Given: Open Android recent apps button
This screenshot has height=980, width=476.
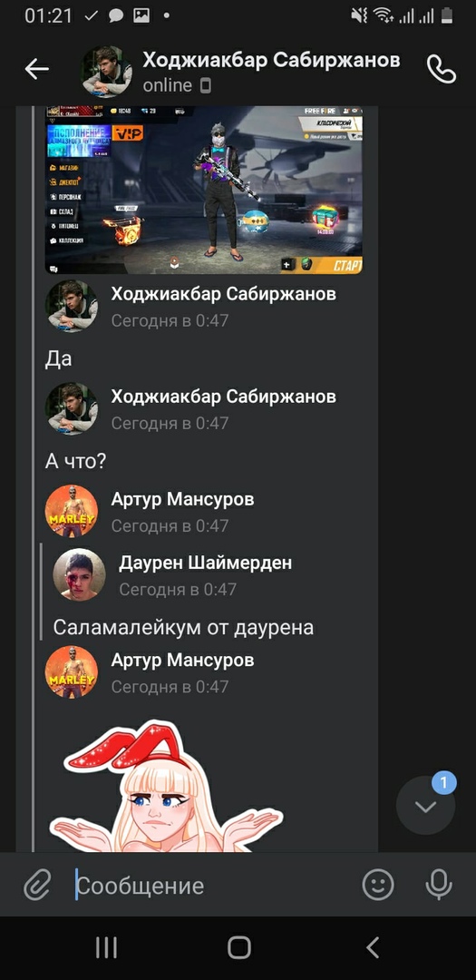Looking at the screenshot, I should pyautogui.click(x=106, y=947).
